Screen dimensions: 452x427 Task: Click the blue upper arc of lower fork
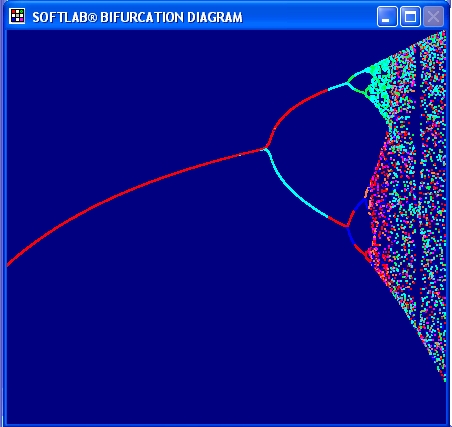(360, 204)
